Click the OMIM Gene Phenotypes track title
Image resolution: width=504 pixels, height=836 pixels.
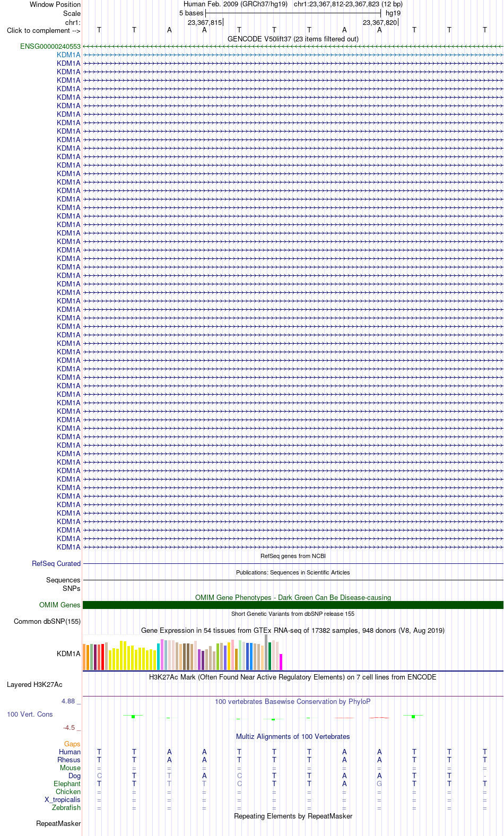coord(293,597)
